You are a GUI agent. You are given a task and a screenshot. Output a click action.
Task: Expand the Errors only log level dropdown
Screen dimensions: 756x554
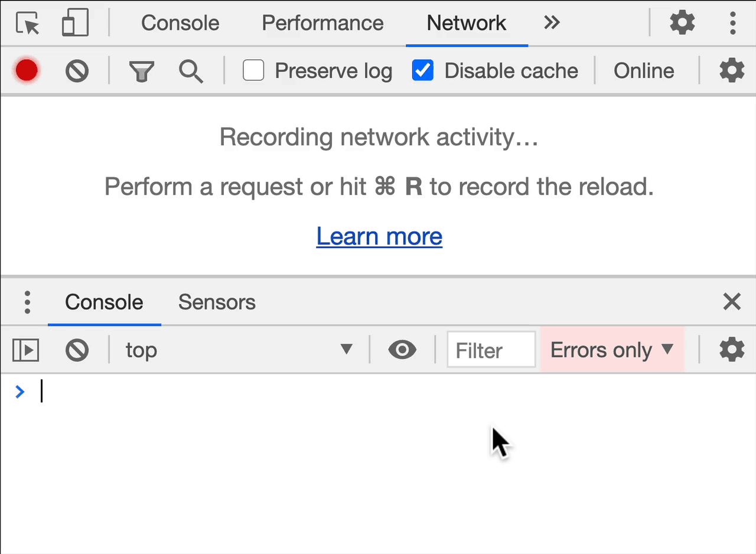(612, 350)
